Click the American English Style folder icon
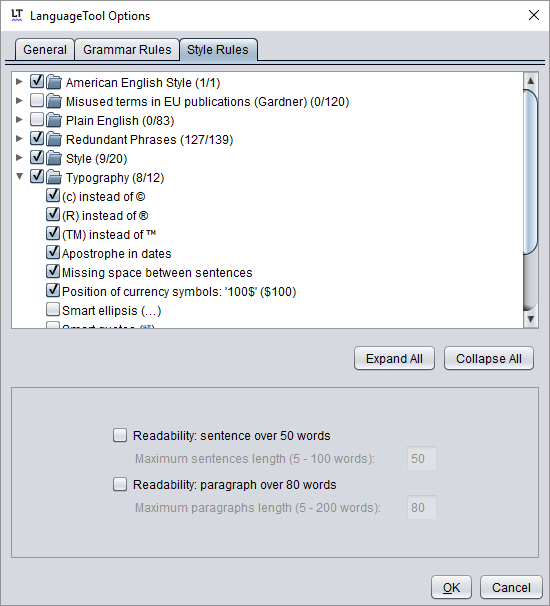Image resolution: width=550 pixels, height=606 pixels. [x=54, y=82]
